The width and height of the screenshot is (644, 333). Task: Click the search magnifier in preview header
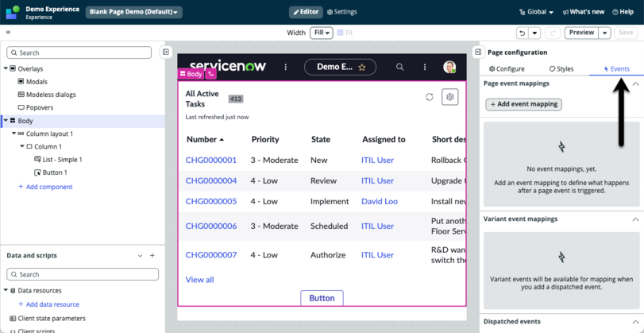tap(399, 67)
